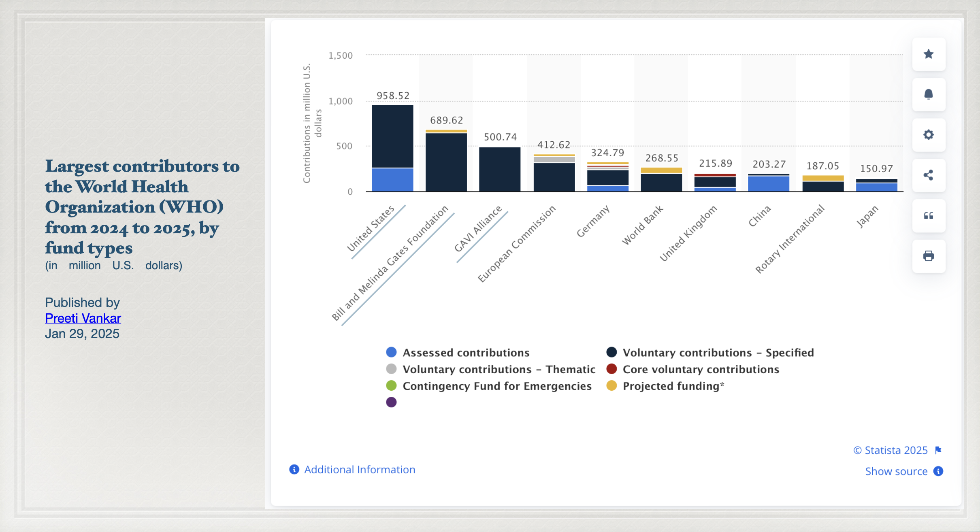Click the bell notification icon
980x532 pixels.
coord(929,94)
